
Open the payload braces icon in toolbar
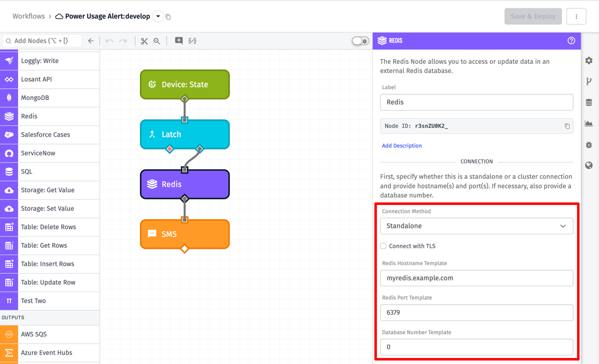192,41
